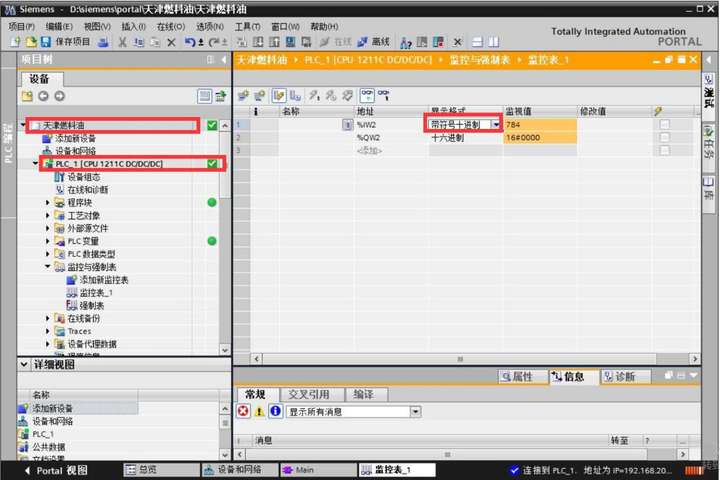Click the new project icon in the toolbar
The height and width of the screenshot is (480, 720).
click(x=15, y=42)
